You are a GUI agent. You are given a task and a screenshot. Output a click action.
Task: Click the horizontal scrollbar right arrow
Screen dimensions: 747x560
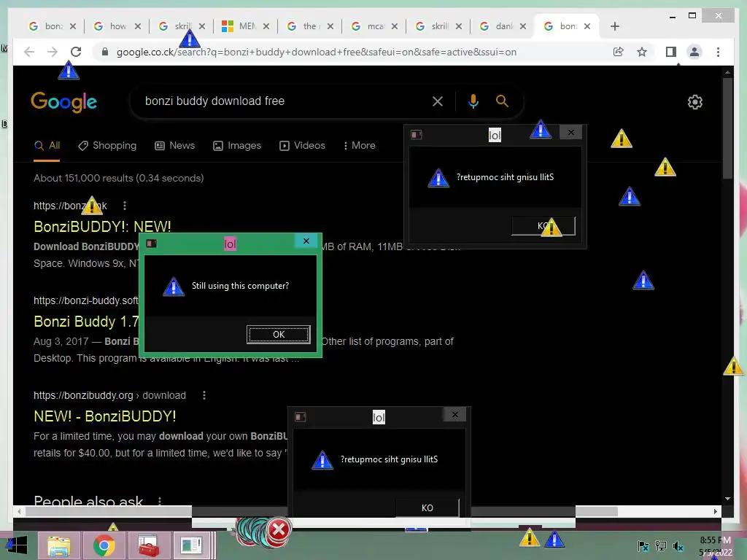[x=716, y=511]
